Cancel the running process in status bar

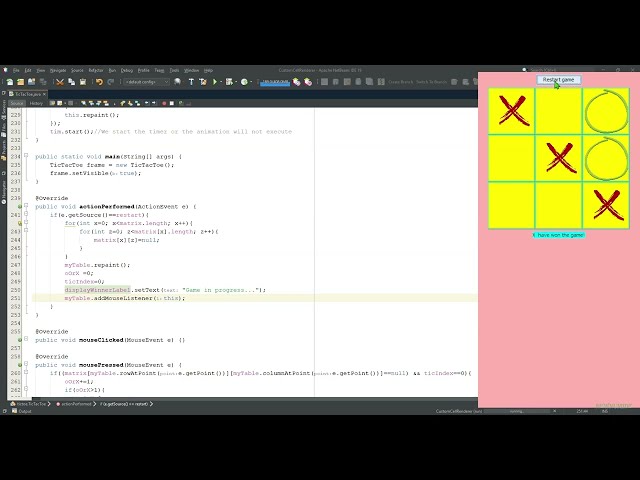(x=555, y=411)
